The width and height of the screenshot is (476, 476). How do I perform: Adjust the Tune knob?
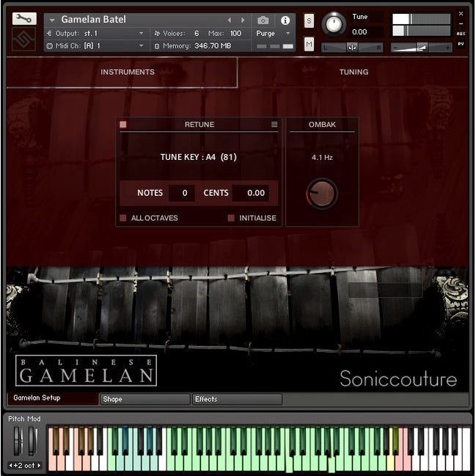(x=333, y=24)
